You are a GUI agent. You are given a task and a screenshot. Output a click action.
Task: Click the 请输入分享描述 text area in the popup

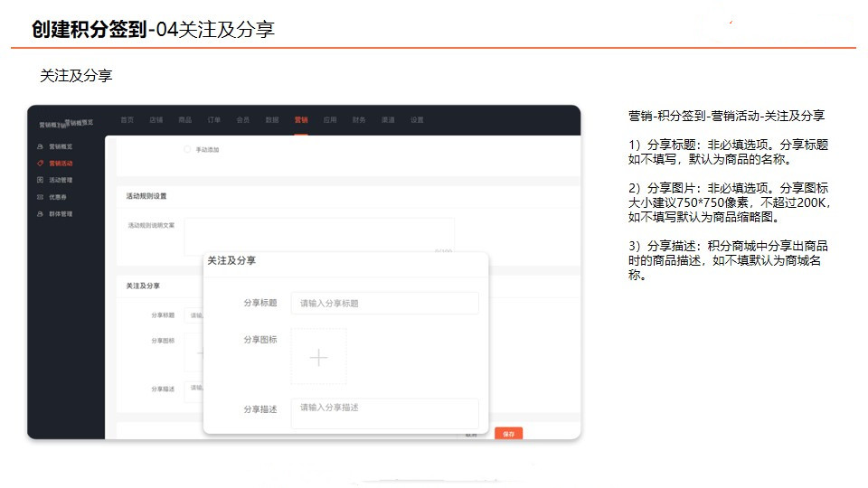point(385,413)
